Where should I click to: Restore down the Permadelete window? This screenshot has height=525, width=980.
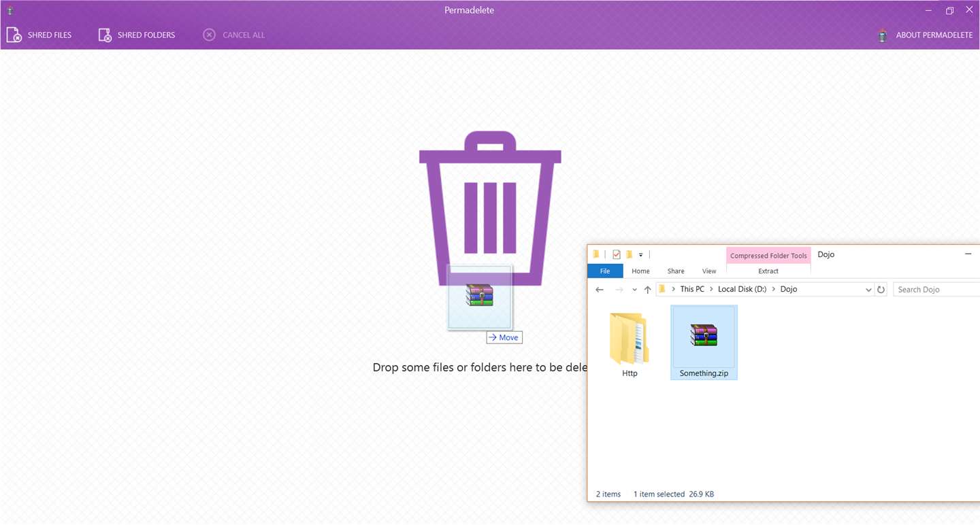click(x=949, y=10)
